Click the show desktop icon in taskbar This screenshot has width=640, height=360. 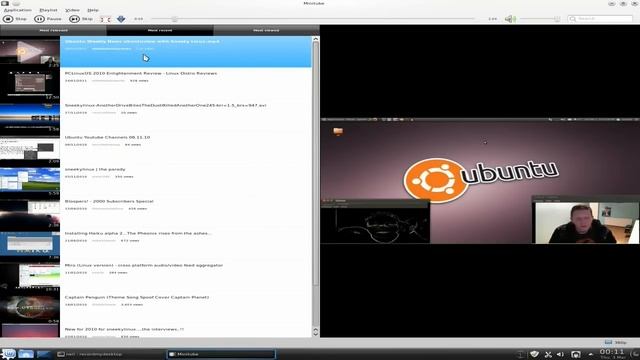[43, 354]
